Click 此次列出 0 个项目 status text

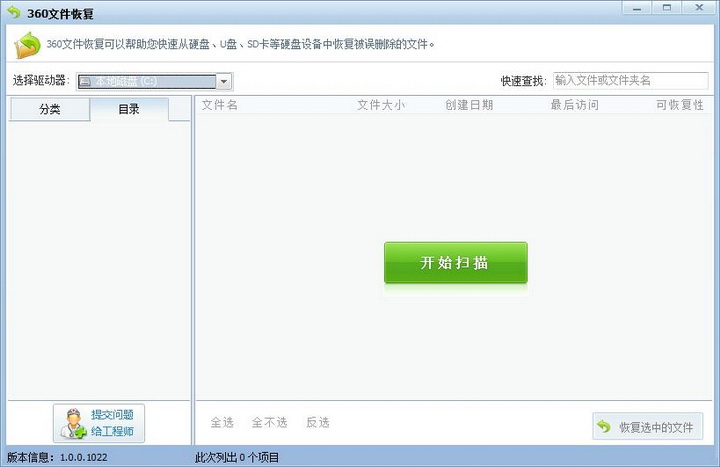[237, 457]
